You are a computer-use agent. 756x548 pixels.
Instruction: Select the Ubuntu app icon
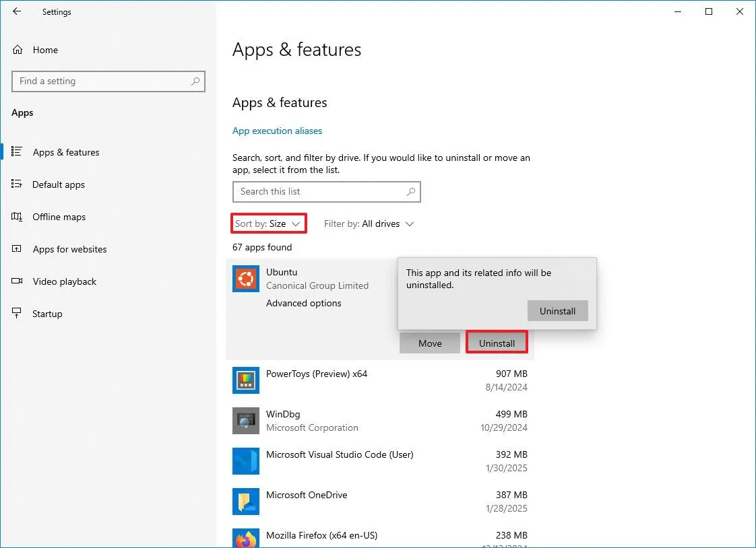click(245, 278)
